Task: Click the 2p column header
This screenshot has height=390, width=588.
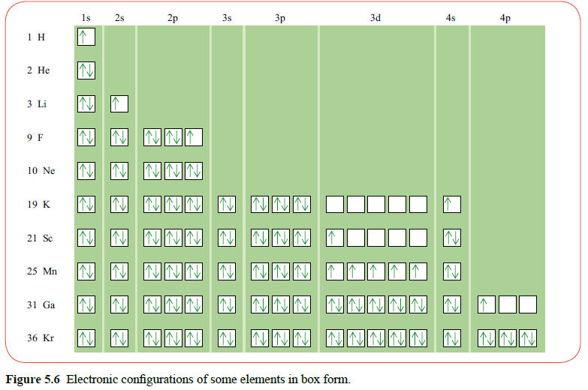Action: tap(173, 18)
